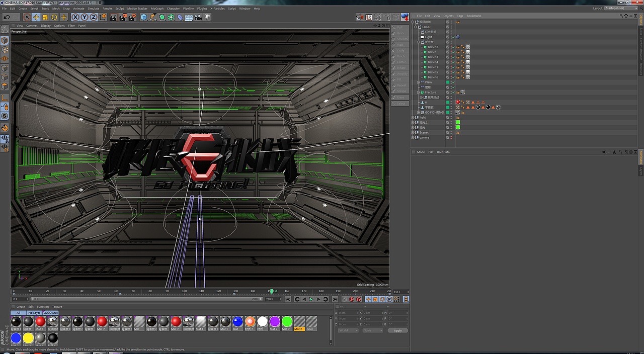Select the door material thumbnail

coord(311,323)
